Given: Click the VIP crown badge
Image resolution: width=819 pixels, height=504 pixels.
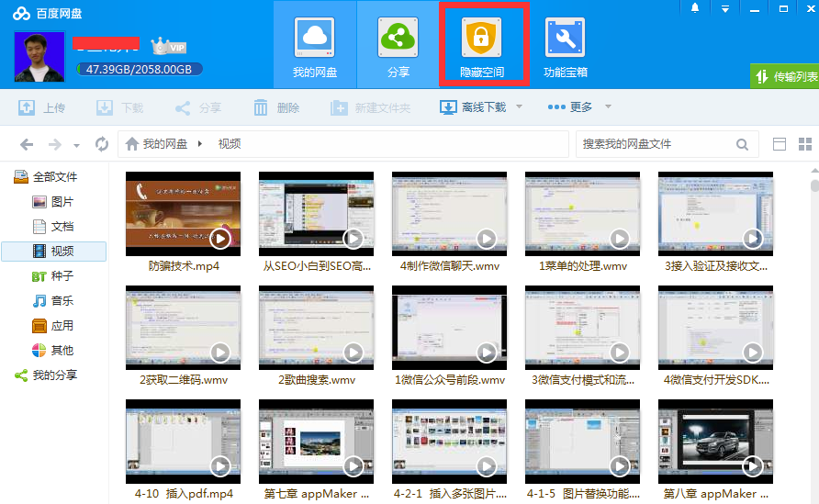Looking at the screenshot, I should 169,47.
